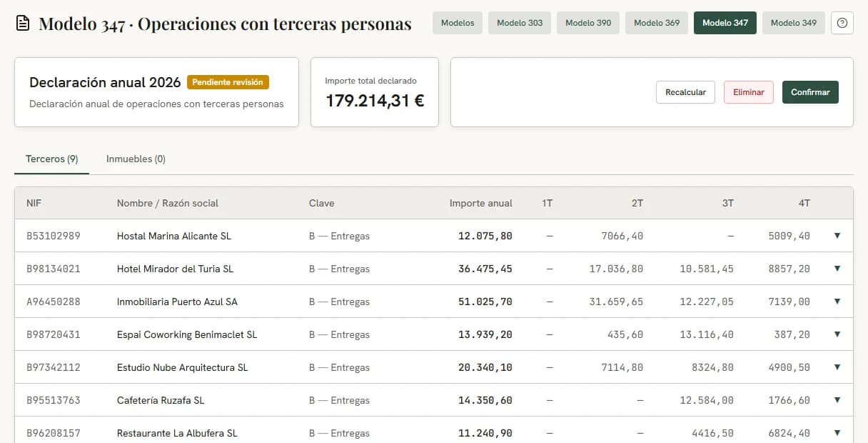868x443 pixels.
Task: Click the name Restaurante La Albufera SL
Action: click(x=177, y=433)
